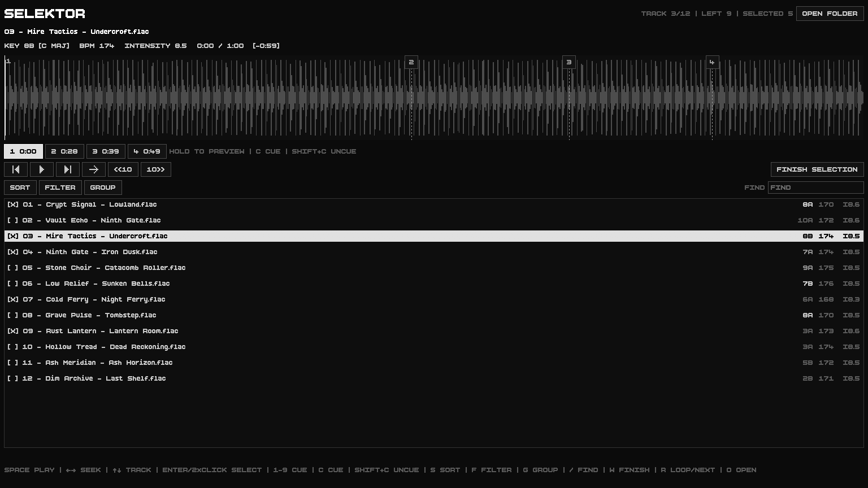Click cue marker 4 on the waveform

click(x=712, y=62)
